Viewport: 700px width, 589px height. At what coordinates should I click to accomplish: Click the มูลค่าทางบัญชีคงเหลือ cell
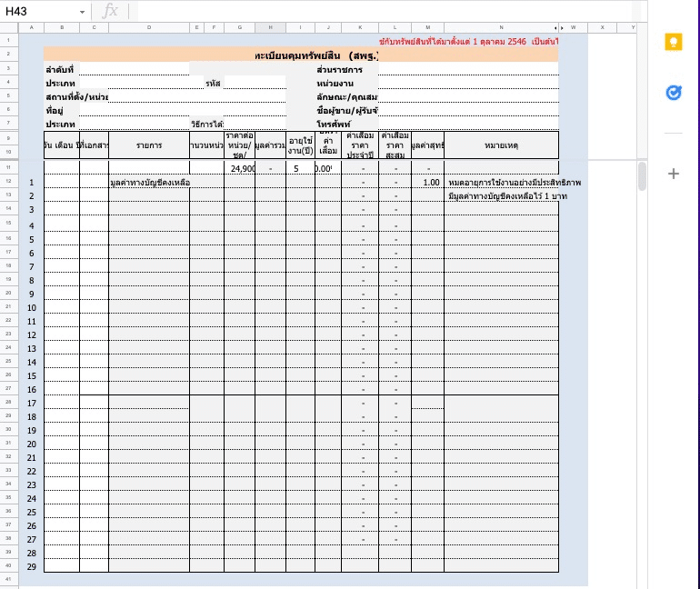click(149, 182)
